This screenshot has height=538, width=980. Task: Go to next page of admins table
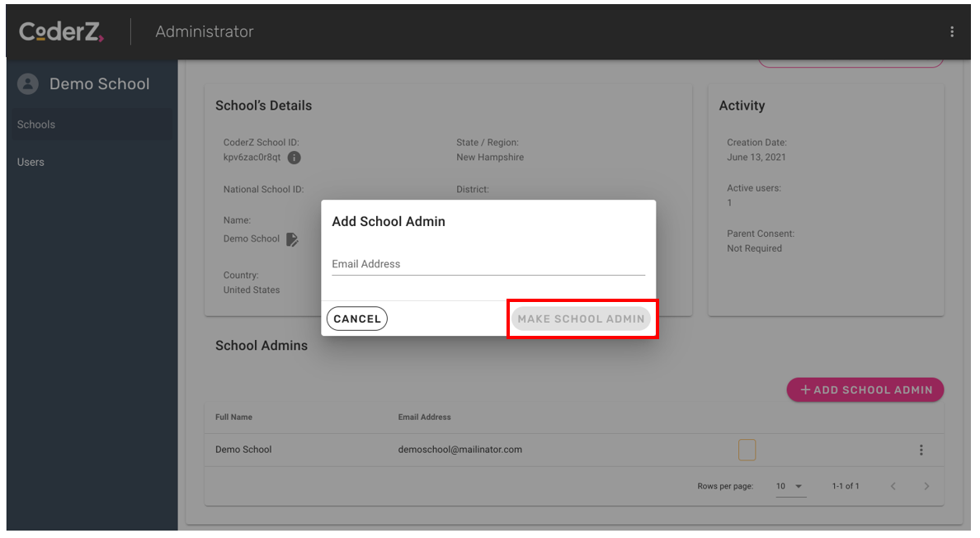(x=926, y=486)
